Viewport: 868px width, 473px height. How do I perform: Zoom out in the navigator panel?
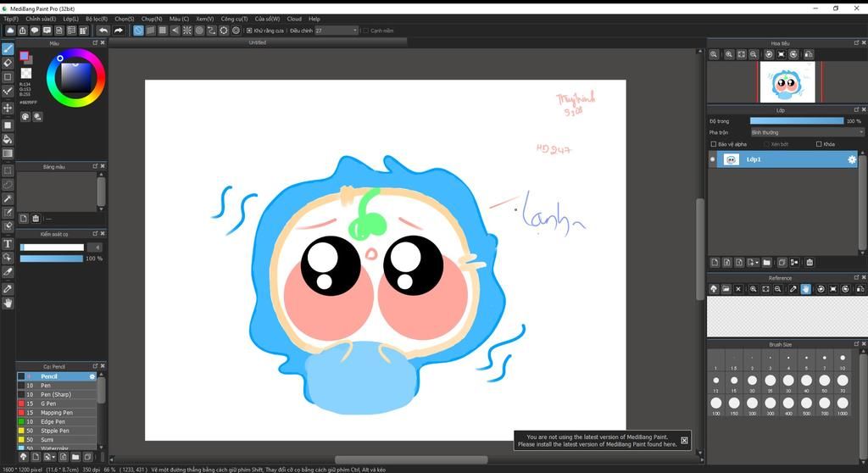click(x=754, y=54)
